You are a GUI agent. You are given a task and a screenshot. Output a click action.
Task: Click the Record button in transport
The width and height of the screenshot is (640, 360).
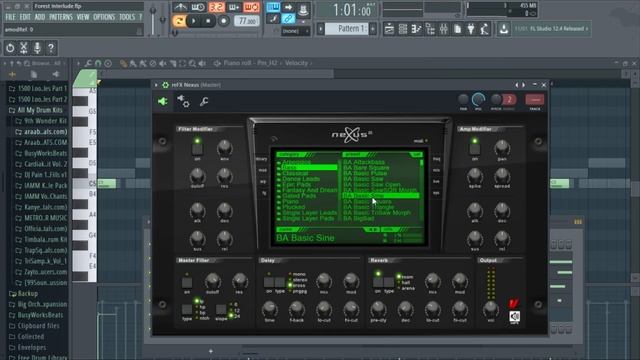[223, 21]
